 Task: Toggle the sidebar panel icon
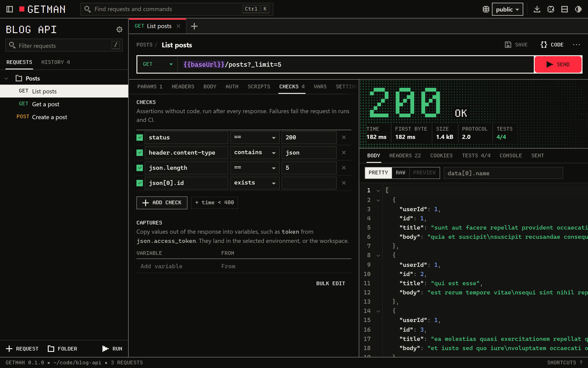[x=9, y=9]
